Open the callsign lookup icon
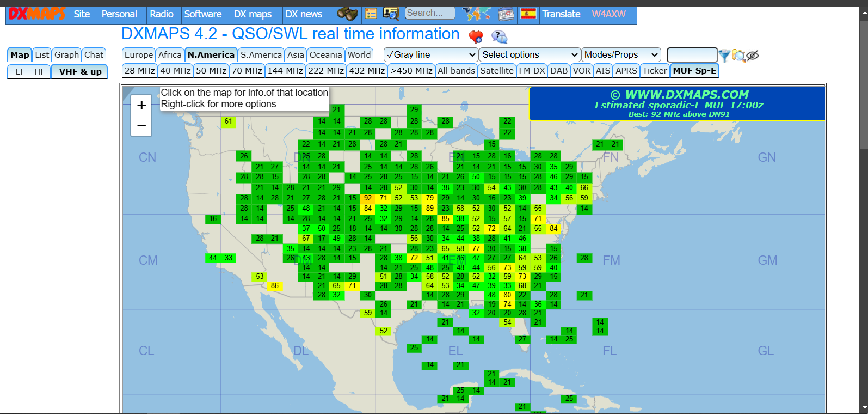Viewport: 868px width, 415px height. [x=391, y=14]
